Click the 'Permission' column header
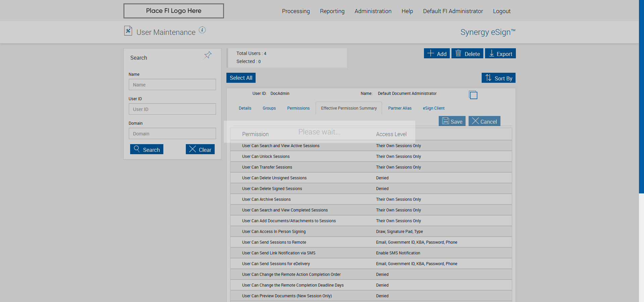This screenshot has height=302, width=644. coord(255,134)
